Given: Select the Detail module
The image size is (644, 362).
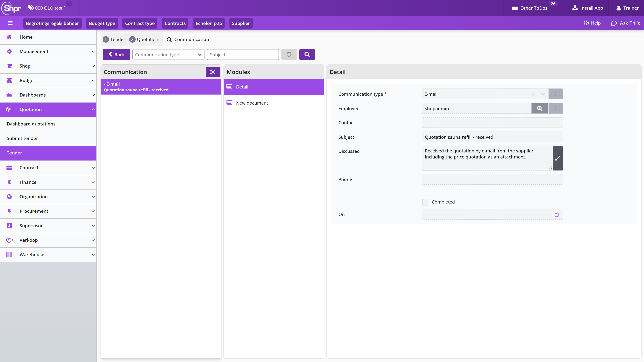Looking at the screenshot, I should tap(273, 87).
